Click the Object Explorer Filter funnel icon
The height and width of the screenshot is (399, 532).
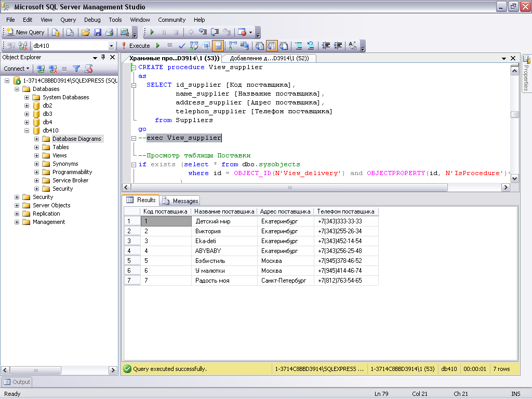[76, 69]
